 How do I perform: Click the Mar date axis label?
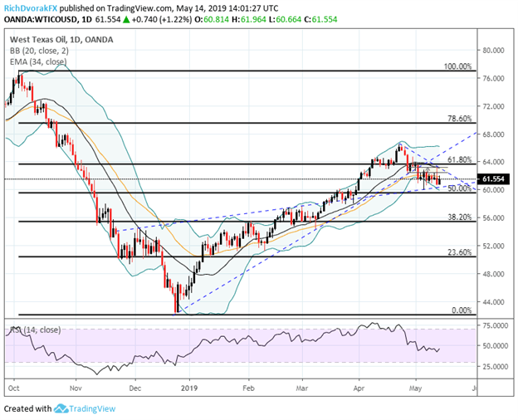coord(302,388)
